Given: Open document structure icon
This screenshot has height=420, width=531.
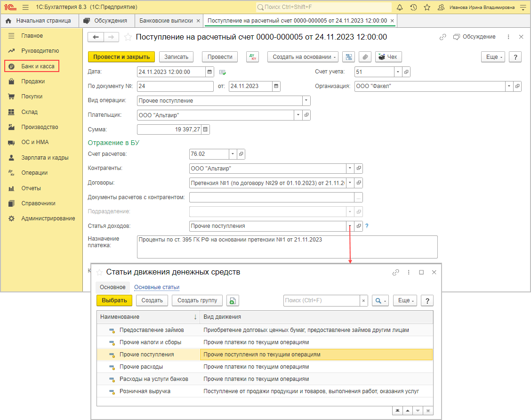Looking at the screenshot, I should click(x=348, y=57).
